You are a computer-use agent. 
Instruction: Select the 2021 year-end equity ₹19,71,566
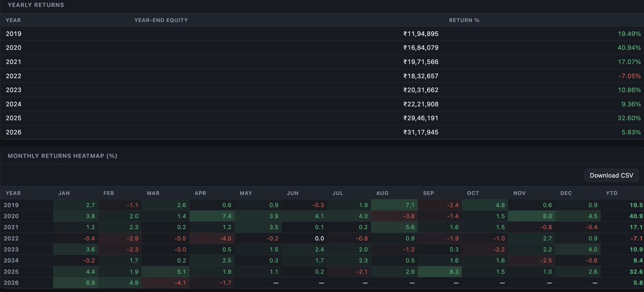pyautogui.click(x=421, y=62)
